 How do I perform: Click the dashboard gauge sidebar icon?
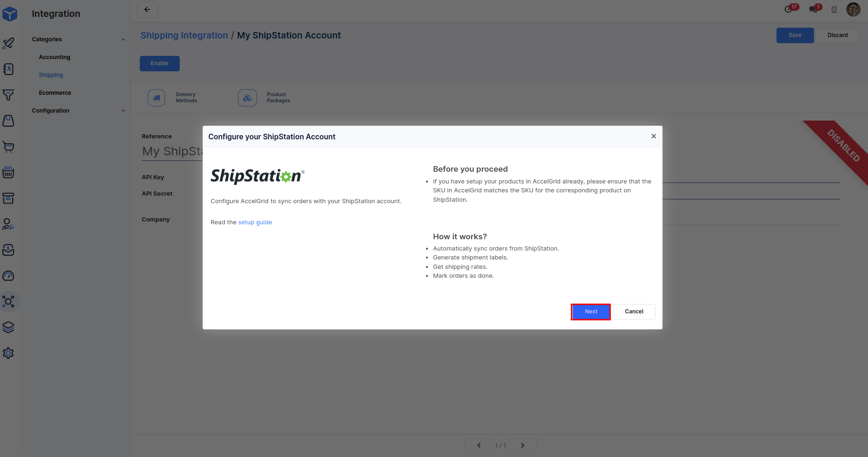[x=8, y=276]
